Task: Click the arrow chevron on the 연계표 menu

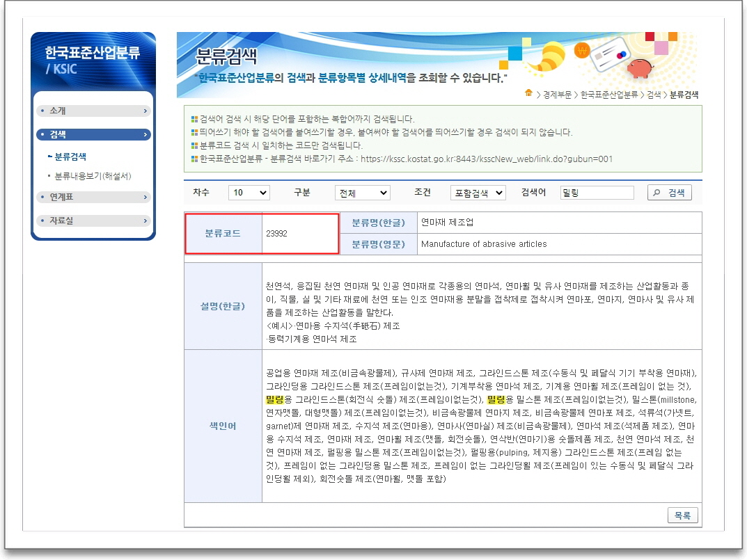Action: (x=146, y=197)
